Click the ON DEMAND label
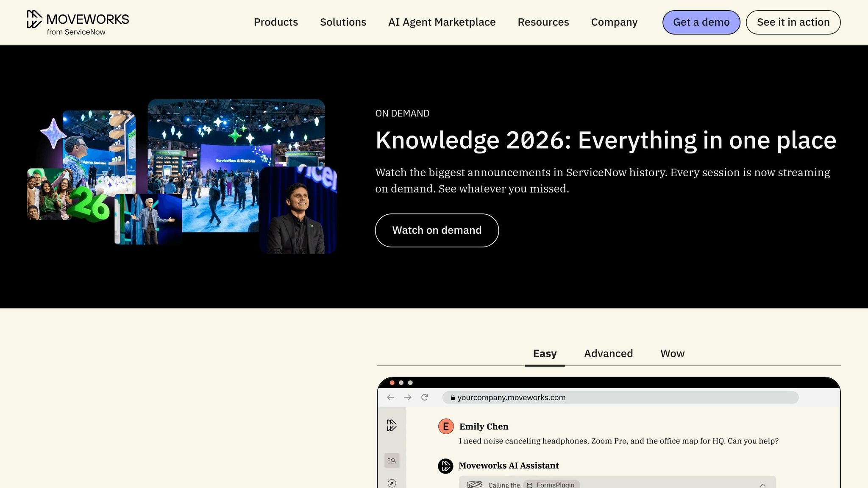This screenshot has width=868, height=488. pyautogui.click(x=402, y=114)
